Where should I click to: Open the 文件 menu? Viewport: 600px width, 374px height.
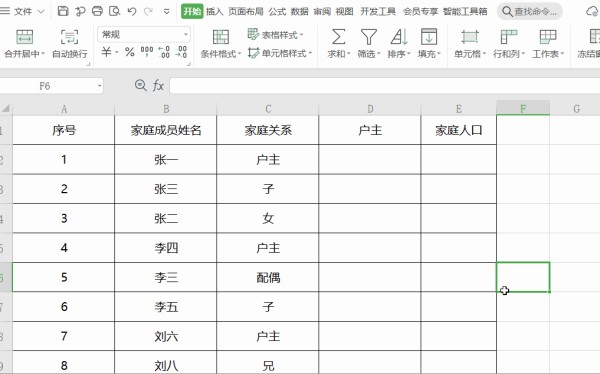(23, 11)
